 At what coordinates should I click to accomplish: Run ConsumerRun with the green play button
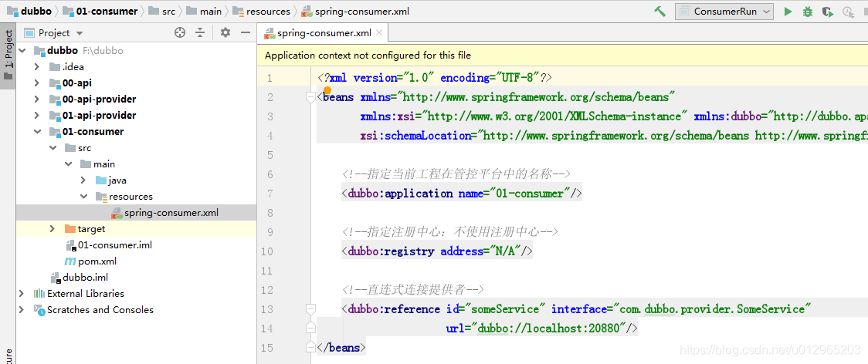point(788,11)
